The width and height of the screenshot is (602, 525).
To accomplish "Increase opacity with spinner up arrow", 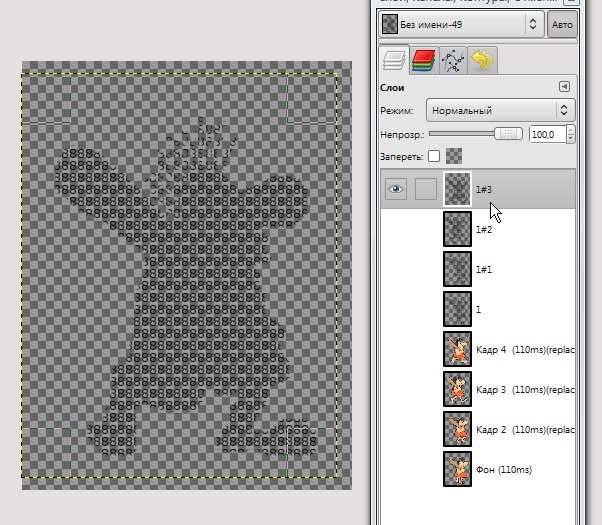I will 571,130.
